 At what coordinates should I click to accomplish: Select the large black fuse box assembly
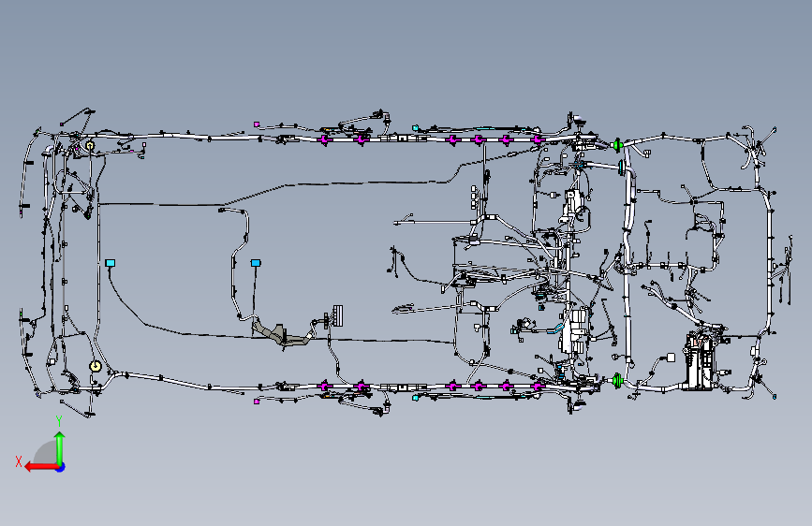[x=700, y=362]
